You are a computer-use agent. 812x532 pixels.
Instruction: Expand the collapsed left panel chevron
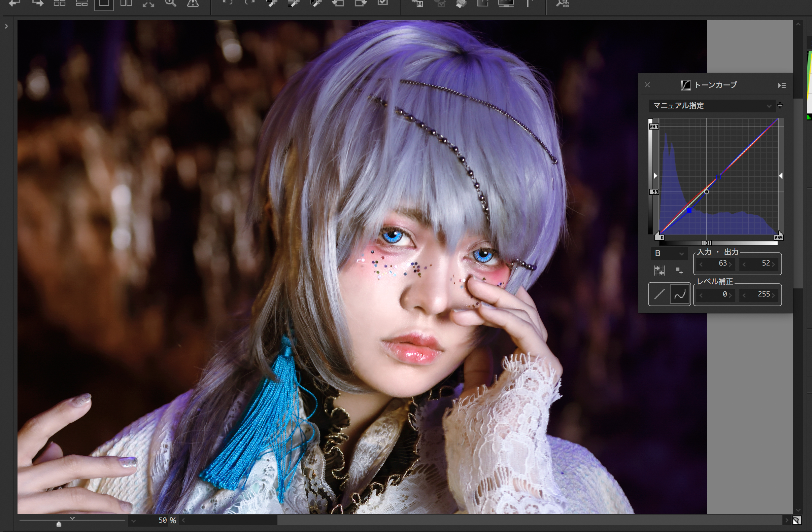click(x=6, y=26)
